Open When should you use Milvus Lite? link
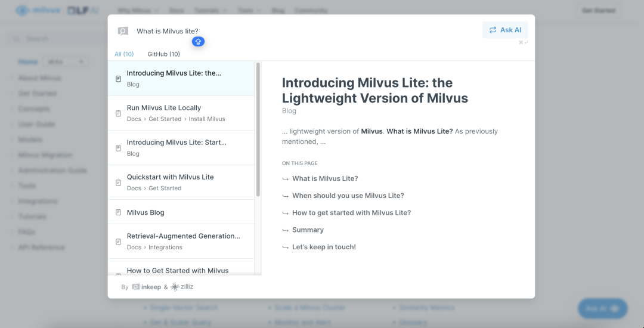The width and height of the screenshot is (644, 328). (348, 196)
